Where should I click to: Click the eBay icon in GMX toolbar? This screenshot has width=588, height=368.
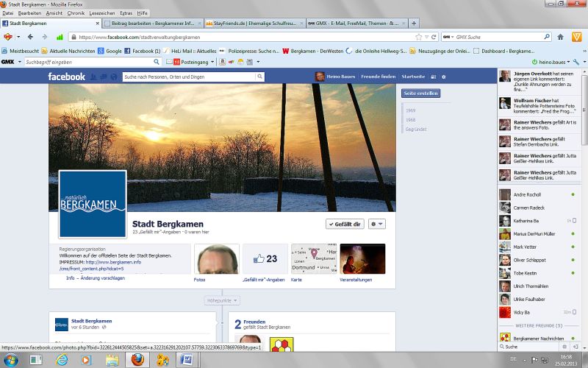[232, 62]
